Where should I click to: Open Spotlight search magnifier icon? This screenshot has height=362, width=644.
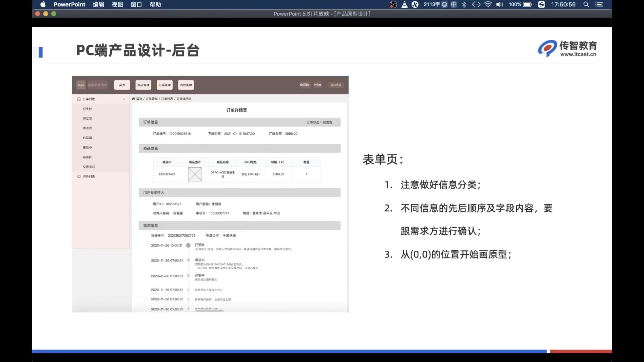586,4
